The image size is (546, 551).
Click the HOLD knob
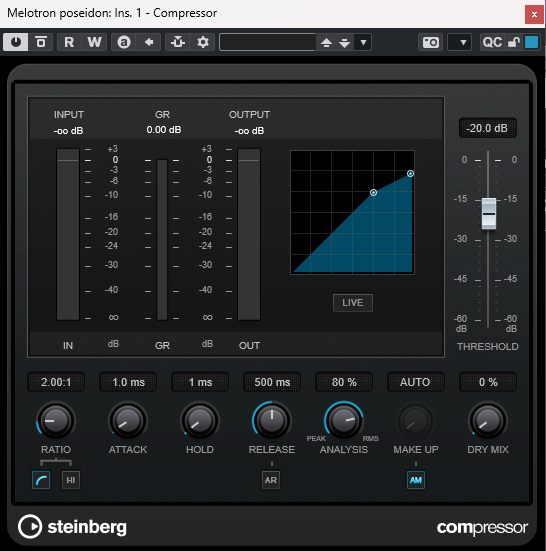click(x=200, y=421)
